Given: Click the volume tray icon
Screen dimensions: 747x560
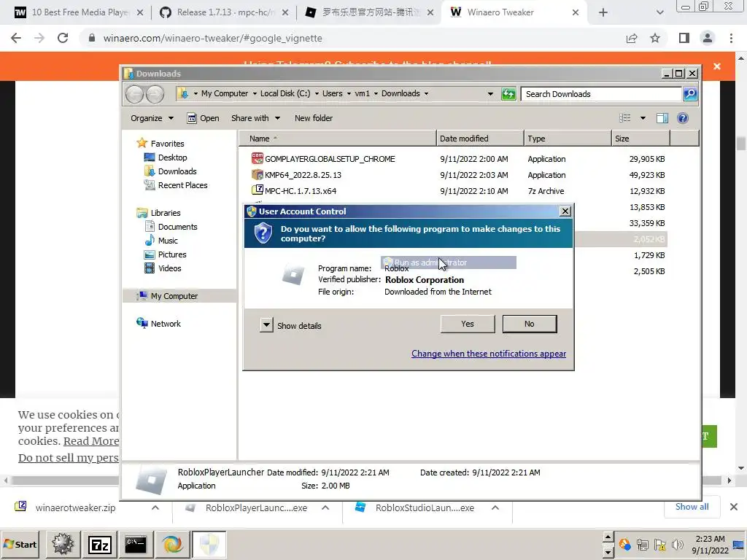Looking at the screenshot, I should tap(677, 544).
